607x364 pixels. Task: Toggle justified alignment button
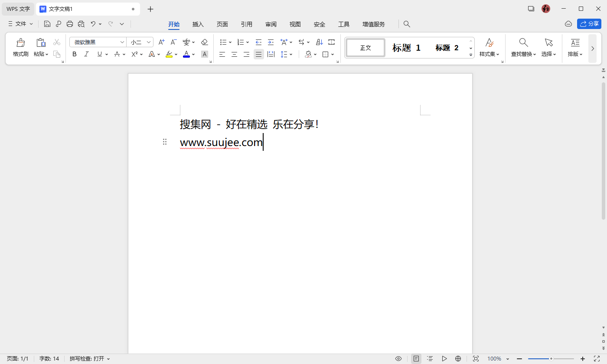[x=259, y=54]
